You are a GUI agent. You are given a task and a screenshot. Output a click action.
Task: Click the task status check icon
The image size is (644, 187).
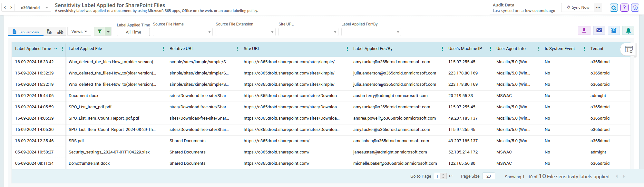tap(635, 7)
